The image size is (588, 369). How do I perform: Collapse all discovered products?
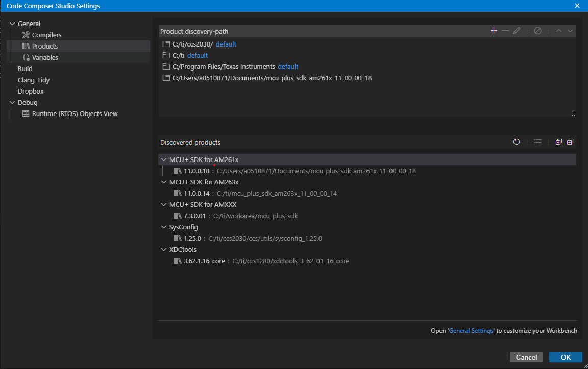coord(570,142)
